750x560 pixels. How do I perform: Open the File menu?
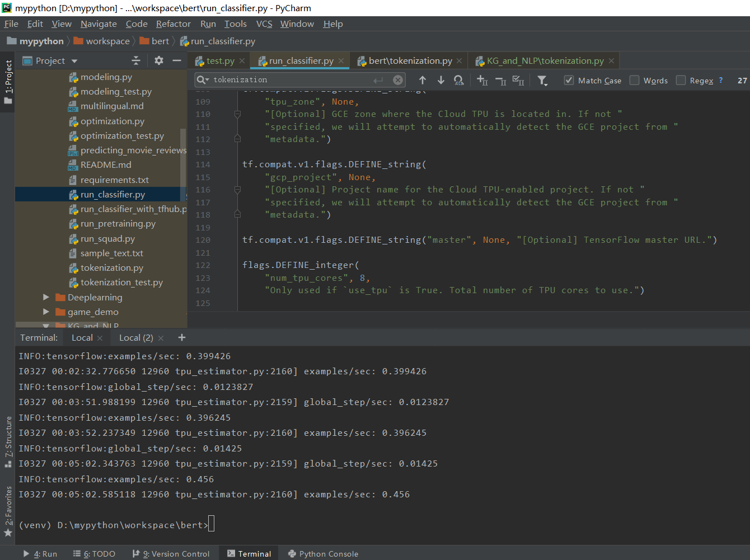(11, 23)
